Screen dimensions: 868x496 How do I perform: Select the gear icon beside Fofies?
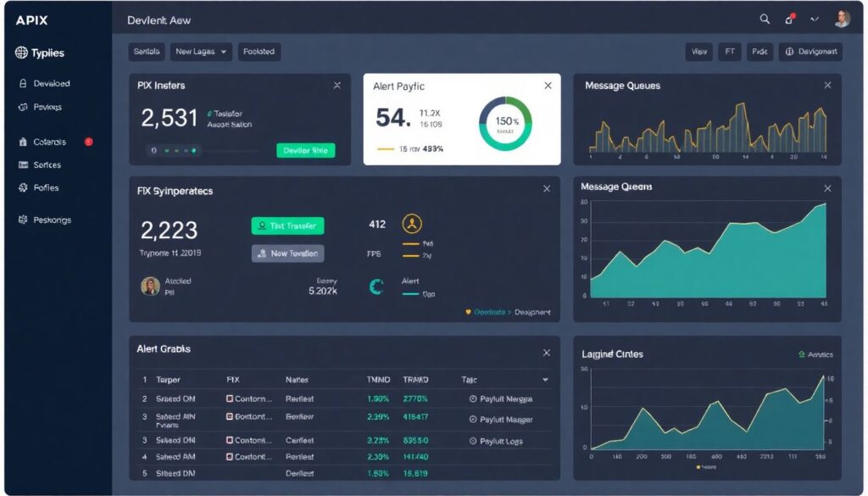click(x=23, y=188)
